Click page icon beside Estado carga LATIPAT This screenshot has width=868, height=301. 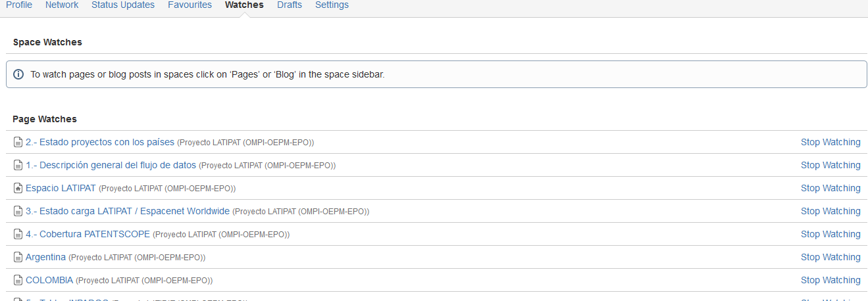pos(18,211)
